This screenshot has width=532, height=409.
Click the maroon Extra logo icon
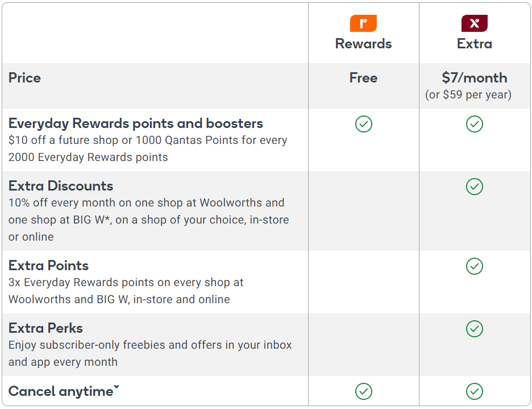point(475,23)
